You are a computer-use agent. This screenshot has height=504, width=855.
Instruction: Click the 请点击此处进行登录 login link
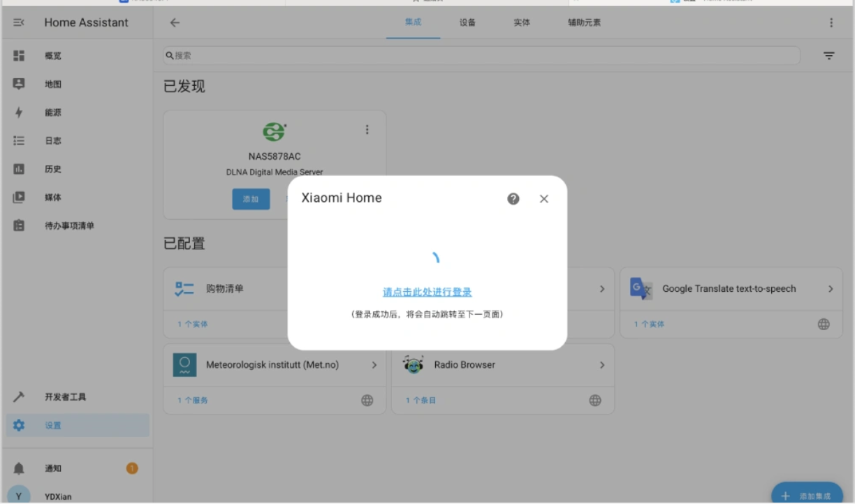coord(427,292)
